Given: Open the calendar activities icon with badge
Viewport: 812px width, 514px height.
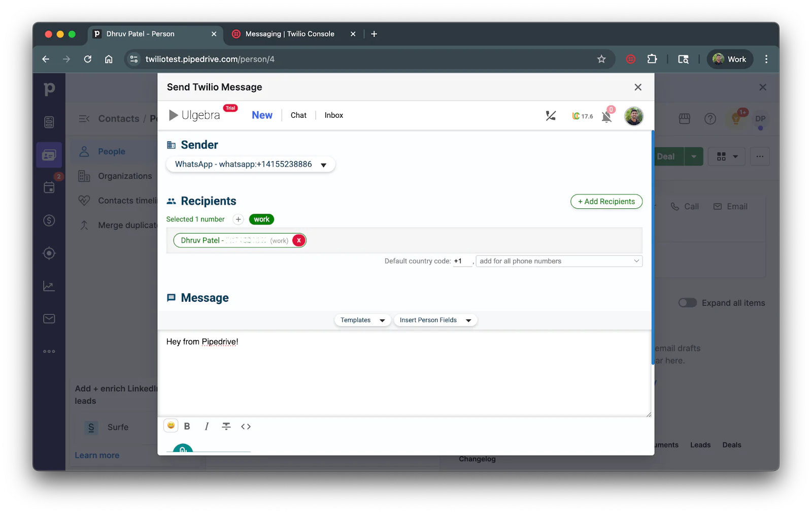Looking at the screenshot, I should (49, 187).
